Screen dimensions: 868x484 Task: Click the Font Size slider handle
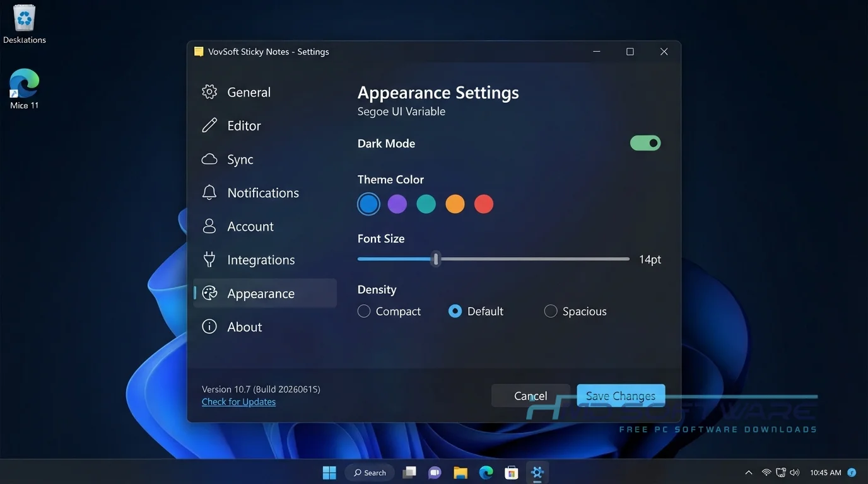[x=435, y=259]
